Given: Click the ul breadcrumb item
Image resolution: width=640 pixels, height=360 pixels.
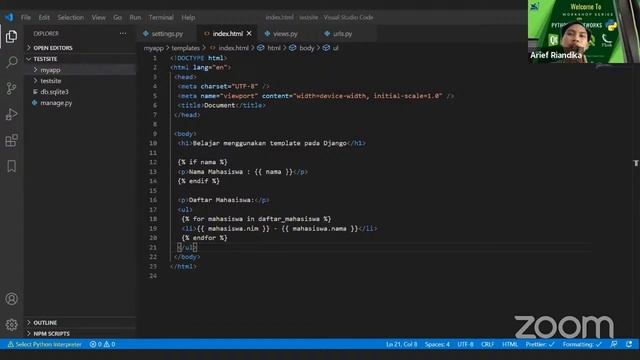Looking at the screenshot, I should 331,48.
